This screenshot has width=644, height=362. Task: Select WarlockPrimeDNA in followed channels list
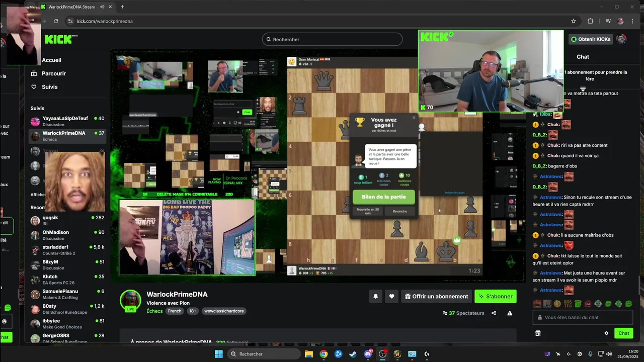pyautogui.click(x=67, y=136)
